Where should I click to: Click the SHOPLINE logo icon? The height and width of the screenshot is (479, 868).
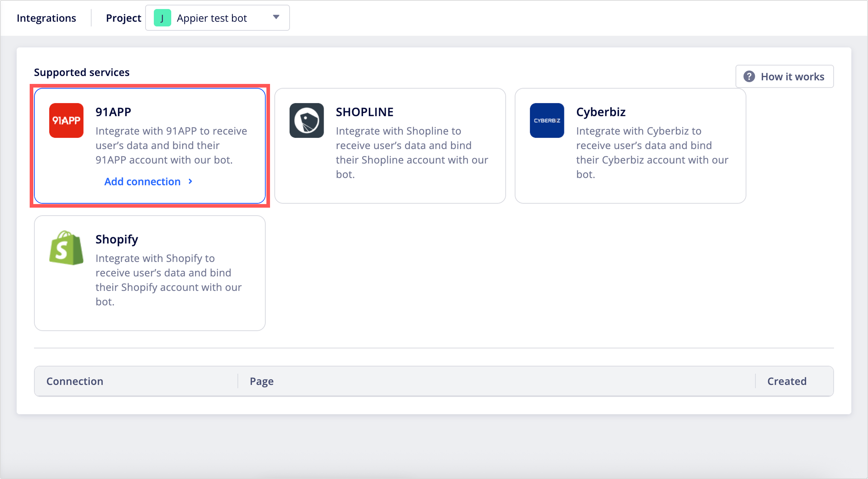307,120
